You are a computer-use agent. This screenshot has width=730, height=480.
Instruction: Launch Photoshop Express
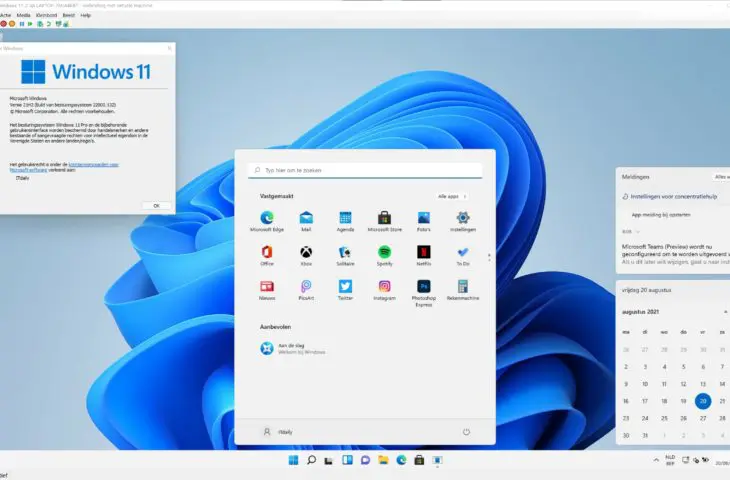(x=424, y=293)
